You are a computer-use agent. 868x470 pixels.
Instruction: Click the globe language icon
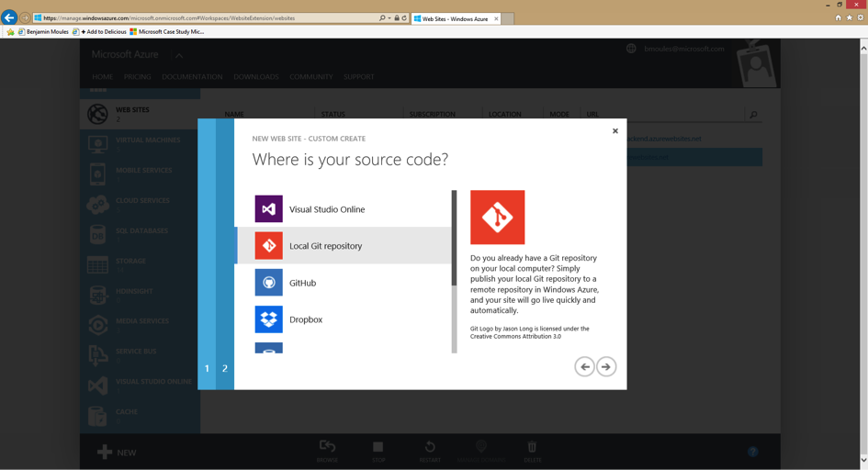631,49
